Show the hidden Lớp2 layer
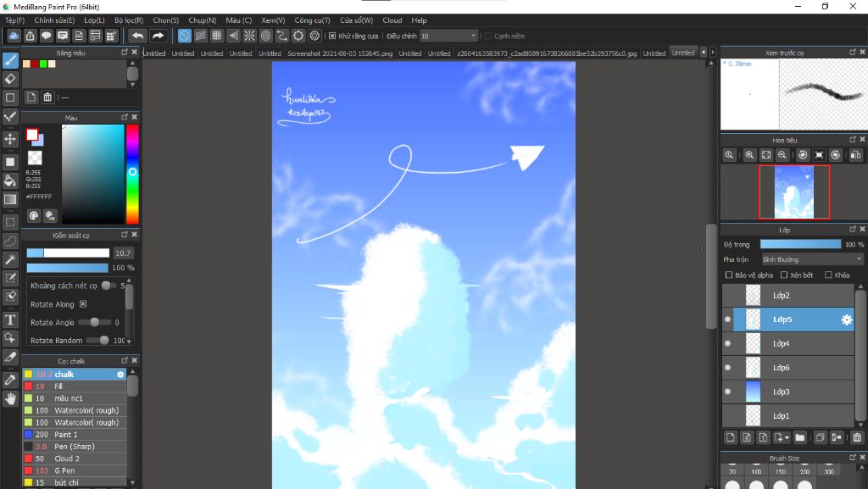Viewport: 868px width, 489px height. (727, 296)
